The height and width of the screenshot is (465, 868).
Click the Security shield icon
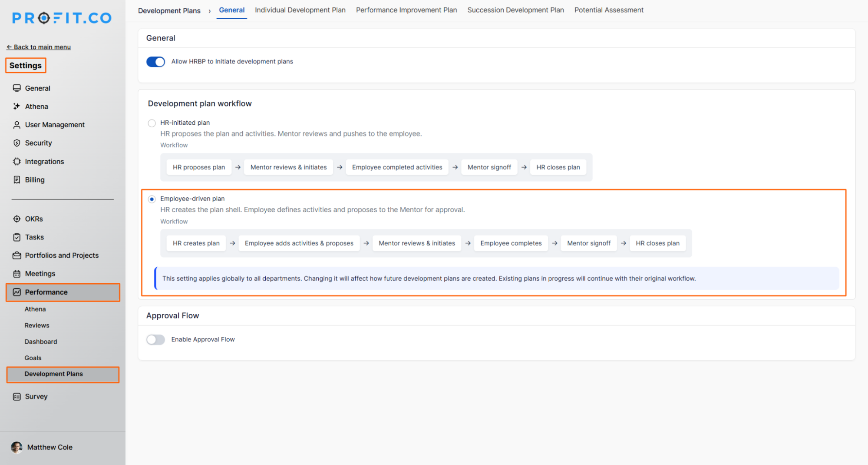(x=17, y=143)
